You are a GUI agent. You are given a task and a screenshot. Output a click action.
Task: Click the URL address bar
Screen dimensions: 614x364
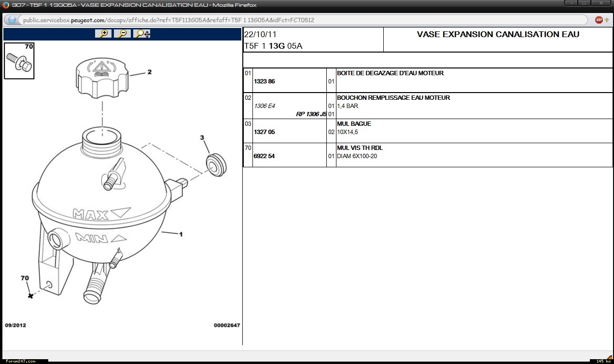click(299, 20)
